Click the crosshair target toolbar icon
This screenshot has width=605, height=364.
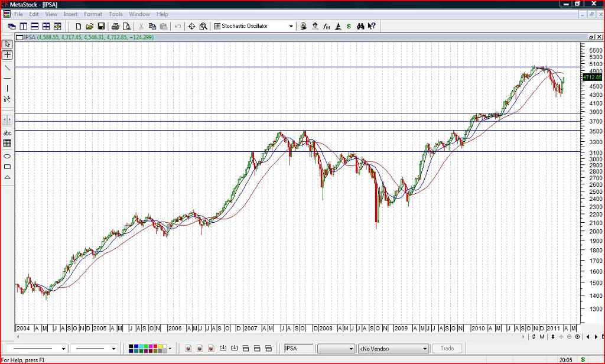click(x=192, y=26)
